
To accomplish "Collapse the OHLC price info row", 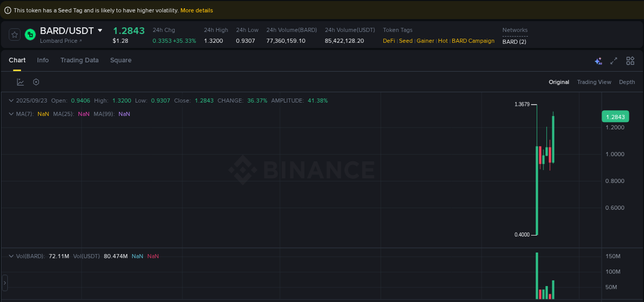I will tap(11, 100).
